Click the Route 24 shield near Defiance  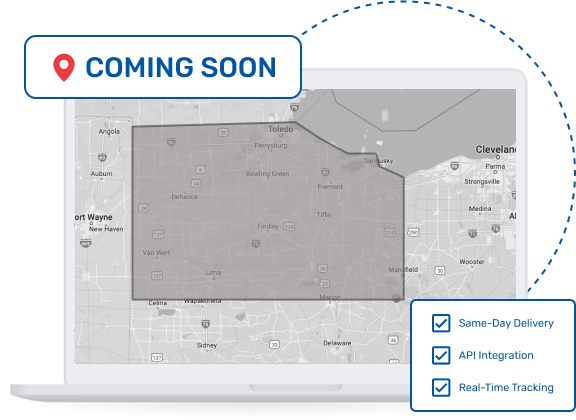point(196,183)
